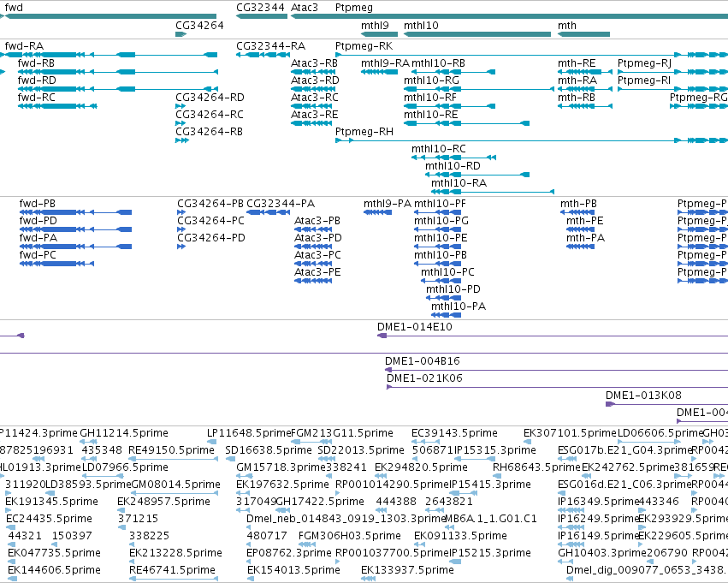
Task: Select CG32344-PA protein feature
Action: [x=268, y=212]
